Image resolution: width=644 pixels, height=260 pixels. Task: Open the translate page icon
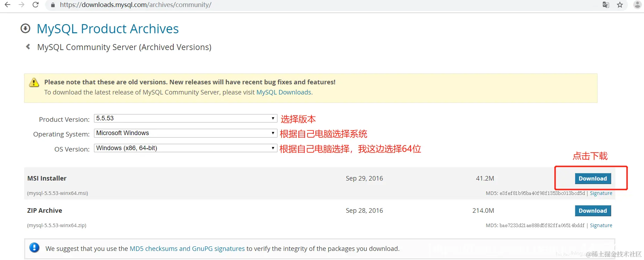tap(606, 5)
